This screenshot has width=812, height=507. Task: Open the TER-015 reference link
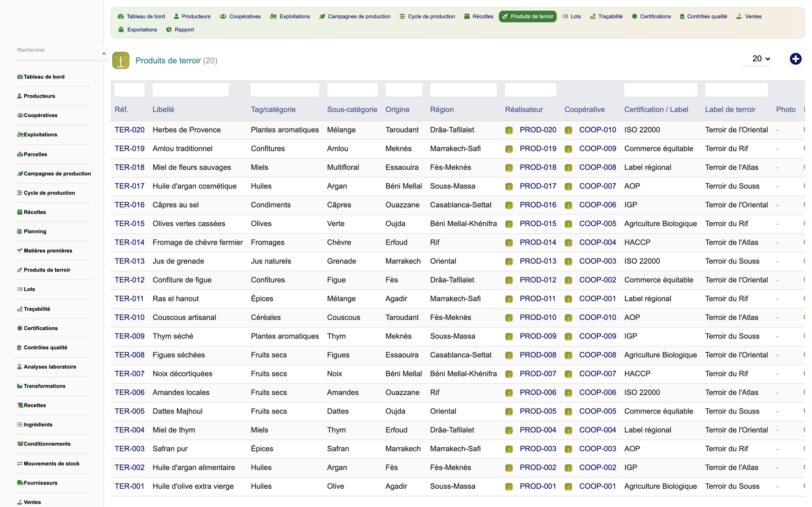pos(129,223)
